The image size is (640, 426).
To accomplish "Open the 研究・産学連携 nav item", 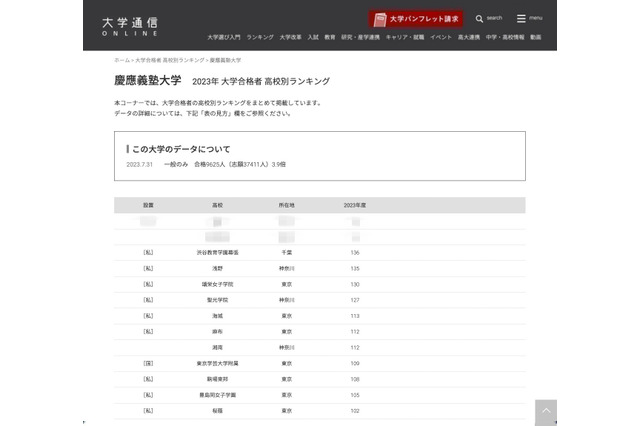I will tap(360, 37).
